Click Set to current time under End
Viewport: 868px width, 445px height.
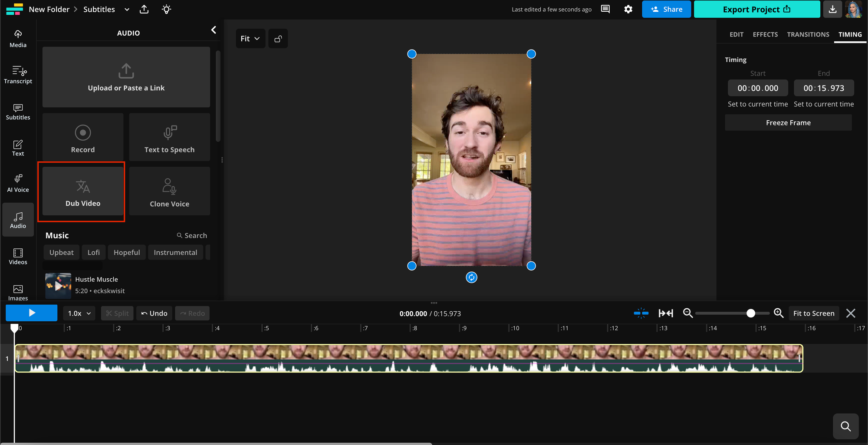coord(824,104)
